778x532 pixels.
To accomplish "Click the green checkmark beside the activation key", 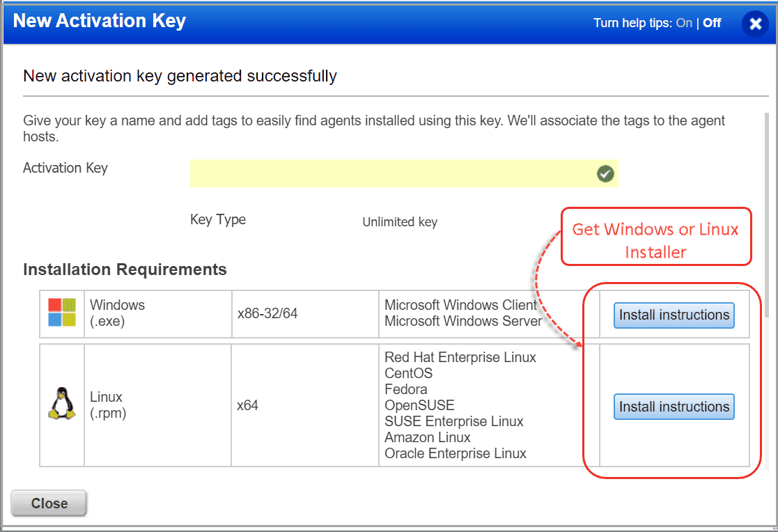I will (605, 173).
